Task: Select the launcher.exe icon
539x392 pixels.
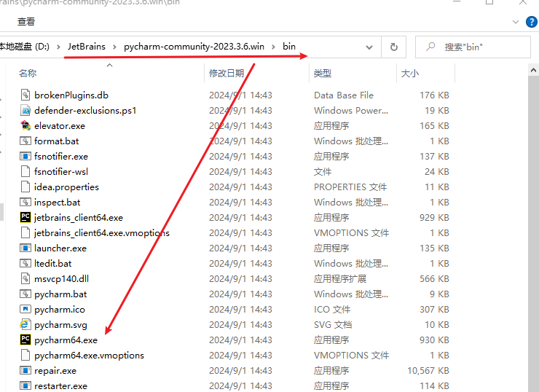Action: tap(25, 248)
